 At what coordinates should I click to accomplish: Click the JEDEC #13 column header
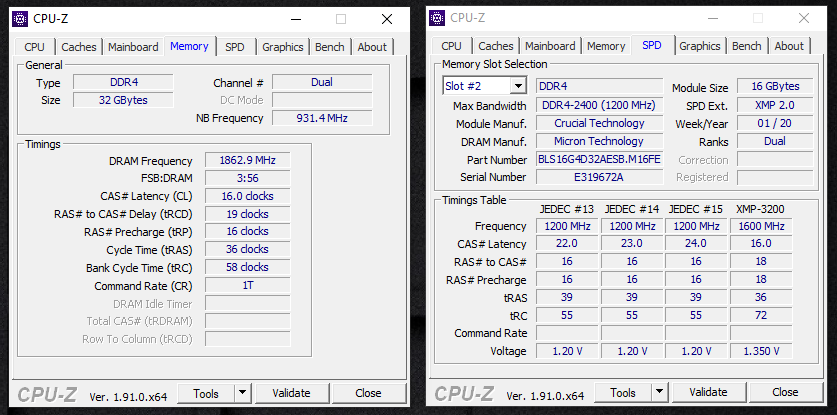click(567, 209)
